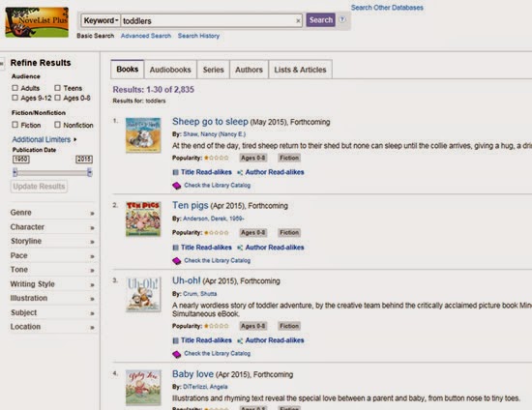Click pink catalog book icon for Ten pigs

click(x=176, y=261)
